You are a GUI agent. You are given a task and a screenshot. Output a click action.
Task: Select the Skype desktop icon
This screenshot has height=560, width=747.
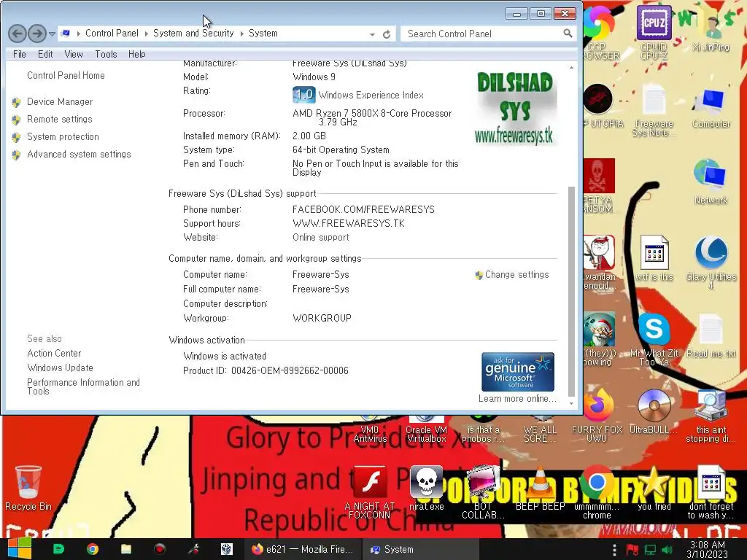click(654, 339)
